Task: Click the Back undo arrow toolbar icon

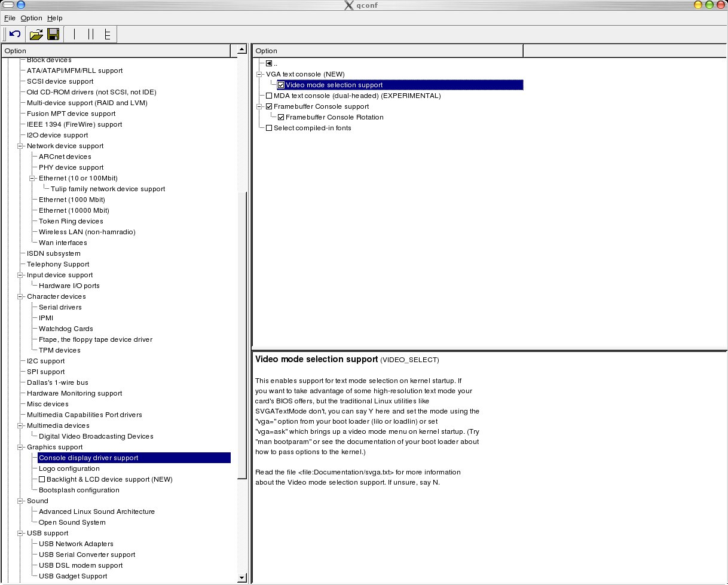Action: pos(15,34)
